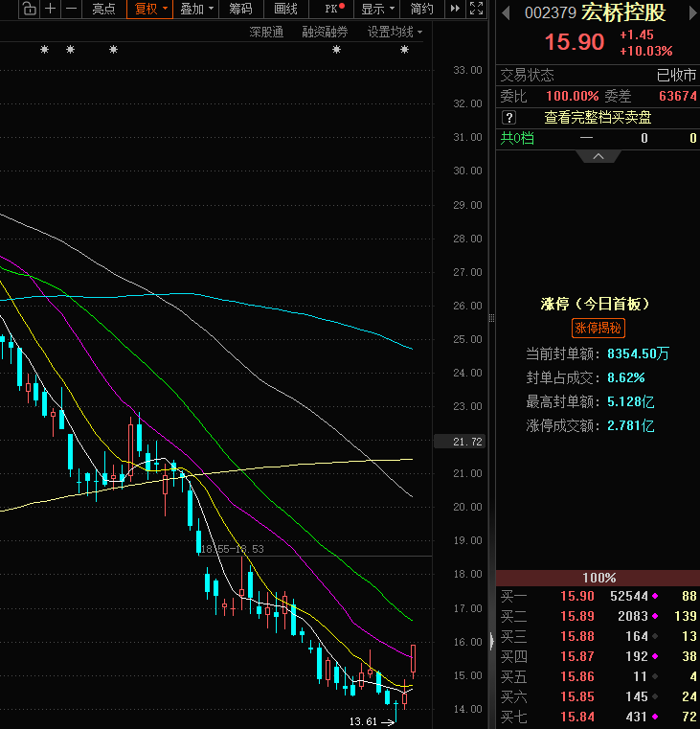Click the pink diamond in 买七 row
700x729 pixels.
point(655,717)
